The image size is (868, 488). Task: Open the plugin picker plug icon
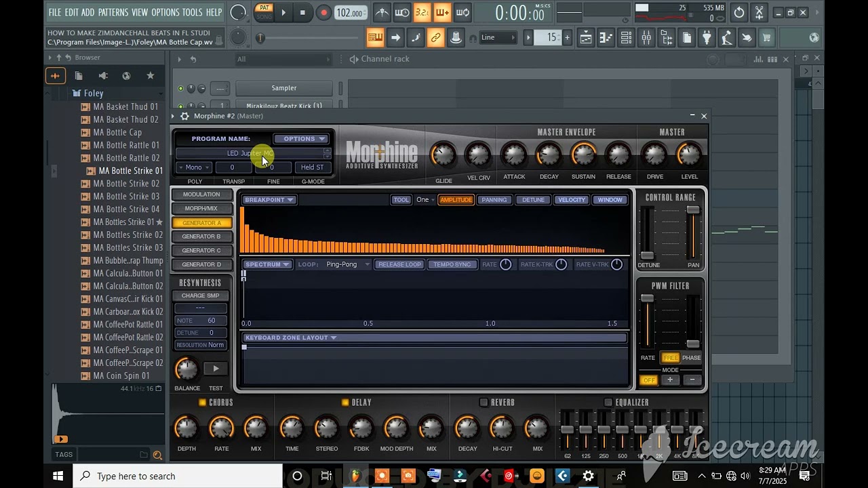707,38
